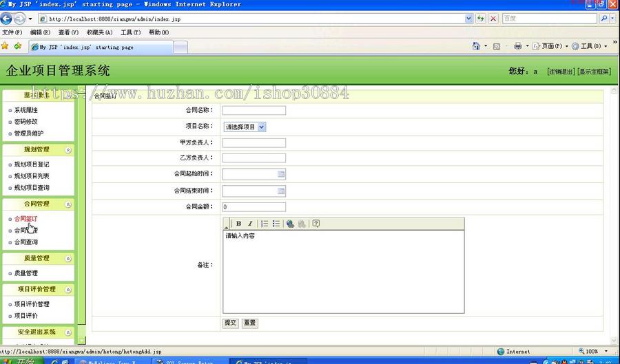
Task: Open the 工具(T) menu
Action: [131, 32]
